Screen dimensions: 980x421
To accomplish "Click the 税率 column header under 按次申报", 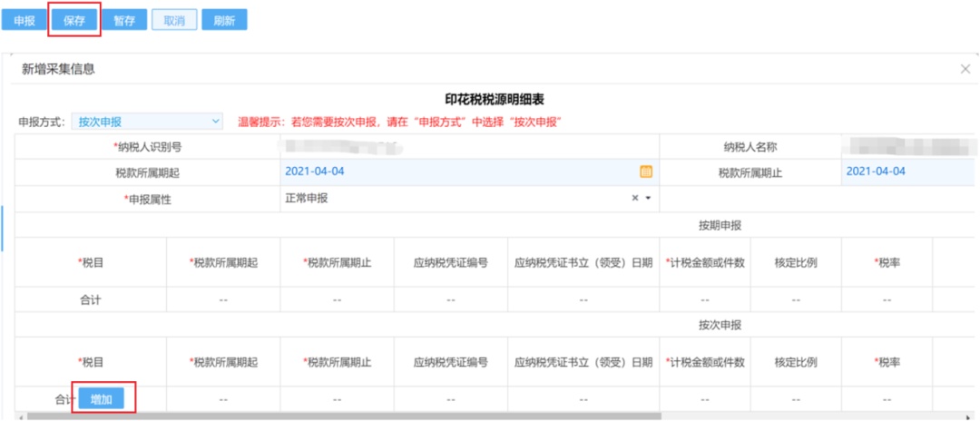I will [887, 362].
